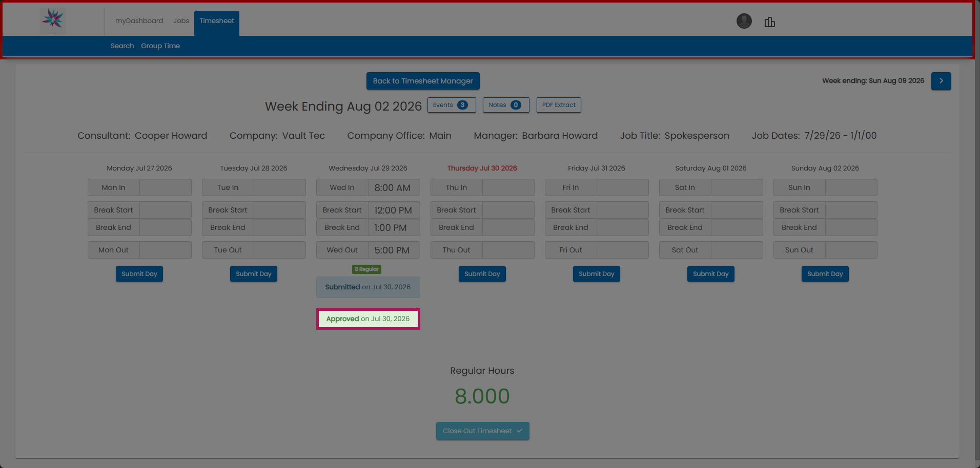Click Friday's Break Start time field
980x468 pixels.
pos(622,210)
